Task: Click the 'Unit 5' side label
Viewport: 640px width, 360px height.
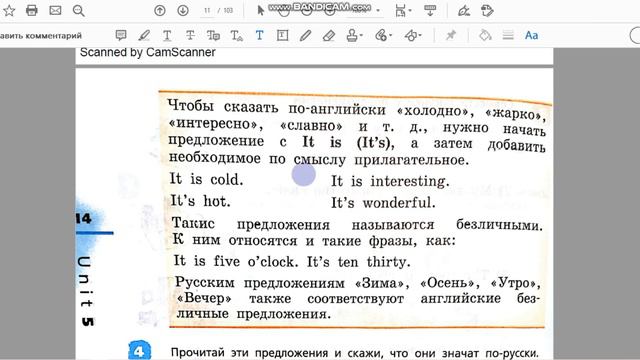Action: [x=86, y=291]
